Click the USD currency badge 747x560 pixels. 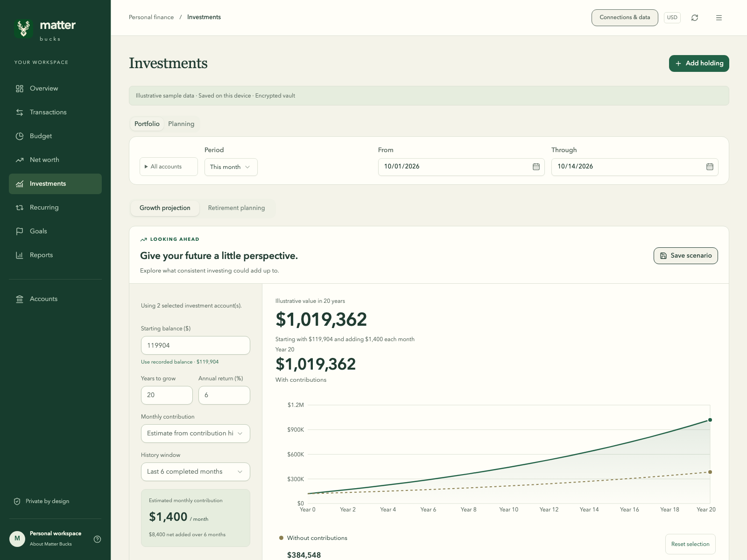click(x=672, y=18)
